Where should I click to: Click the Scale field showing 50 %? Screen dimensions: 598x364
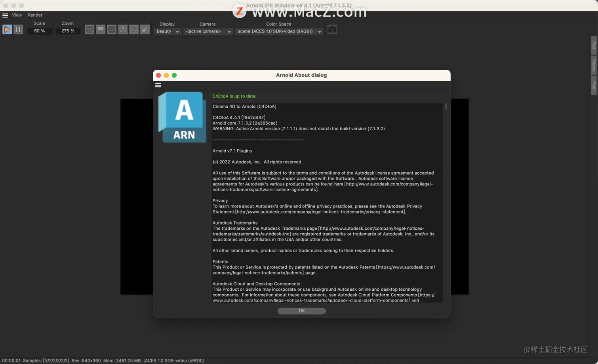[40, 31]
